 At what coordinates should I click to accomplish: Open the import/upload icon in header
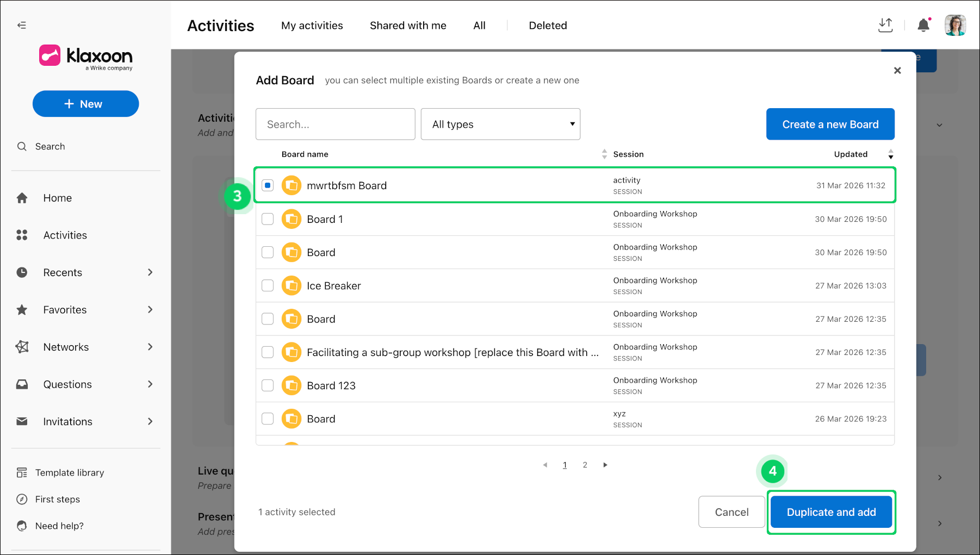(x=885, y=25)
